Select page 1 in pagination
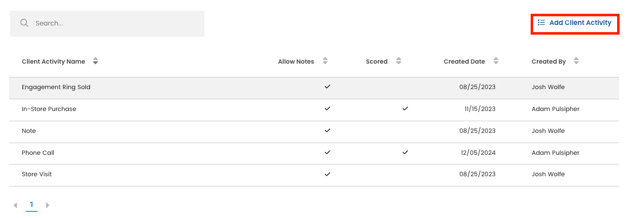This screenshot has height=218, width=644. 32,205
